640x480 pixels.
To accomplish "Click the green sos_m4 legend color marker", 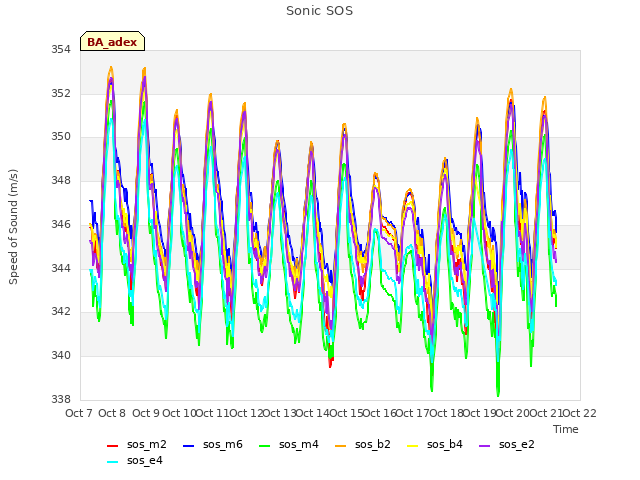I will pos(264,446).
